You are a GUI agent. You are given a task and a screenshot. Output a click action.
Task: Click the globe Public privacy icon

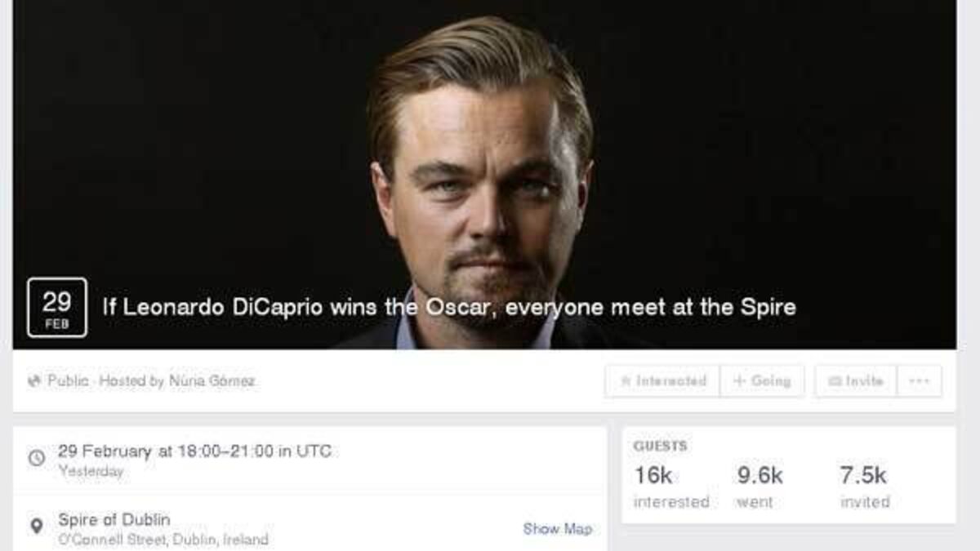[x=33, y=381]
